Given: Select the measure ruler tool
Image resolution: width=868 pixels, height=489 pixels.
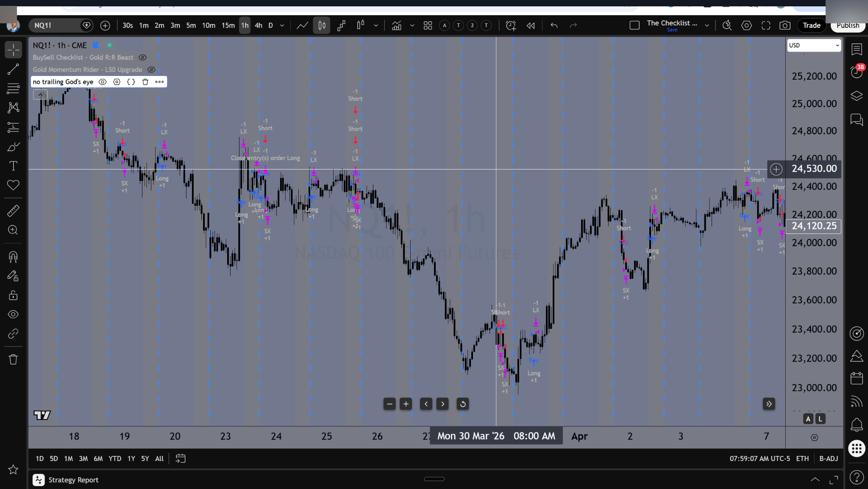Looking at the screenshot, I should coord(13,210).
